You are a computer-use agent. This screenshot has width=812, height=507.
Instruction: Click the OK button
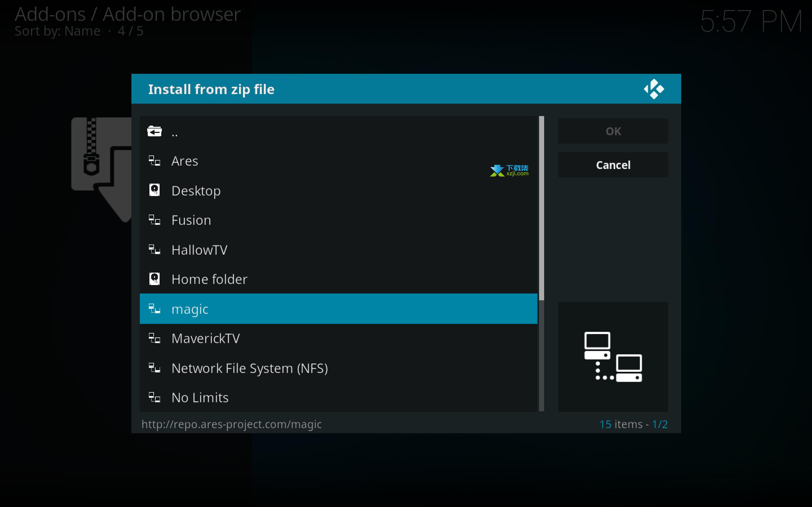click(613, 131)
